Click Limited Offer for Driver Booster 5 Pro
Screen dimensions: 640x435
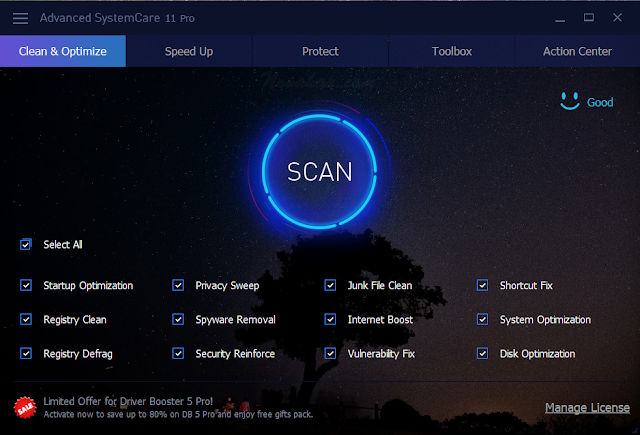[x=128, y=401]
